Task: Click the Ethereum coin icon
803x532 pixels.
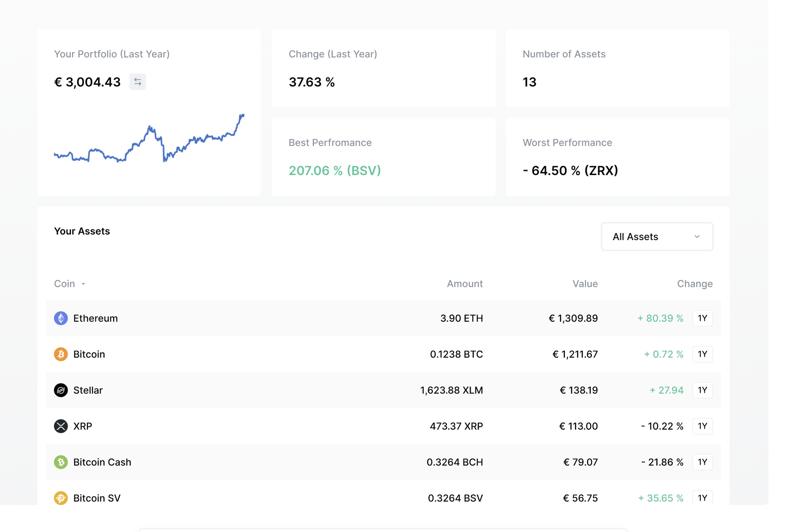Action: [61, 318]
